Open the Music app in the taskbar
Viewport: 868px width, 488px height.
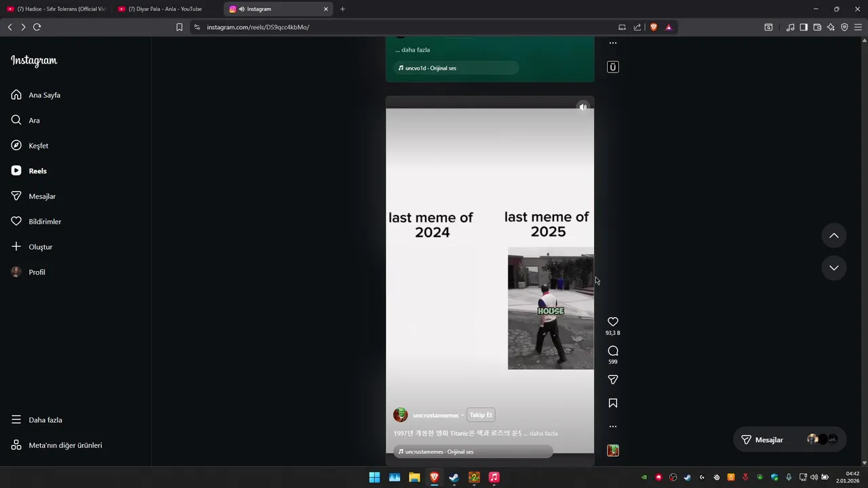point(494,477)
